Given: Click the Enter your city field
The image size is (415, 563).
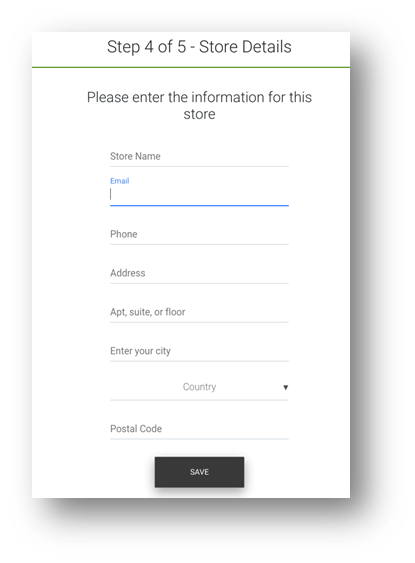Looking at the screenshot, I should click(x=199, y=351).
